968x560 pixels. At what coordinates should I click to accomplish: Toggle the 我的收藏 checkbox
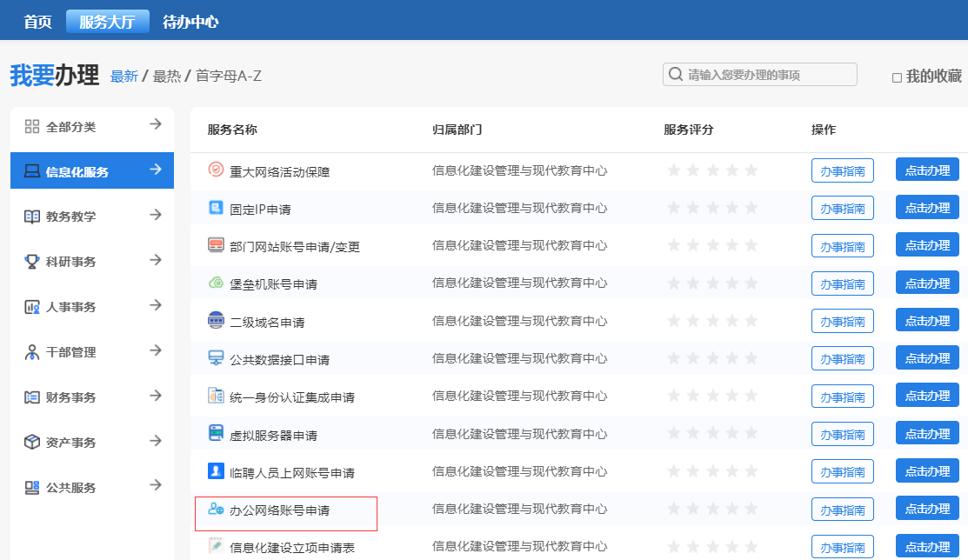click(x=897, y=77)
